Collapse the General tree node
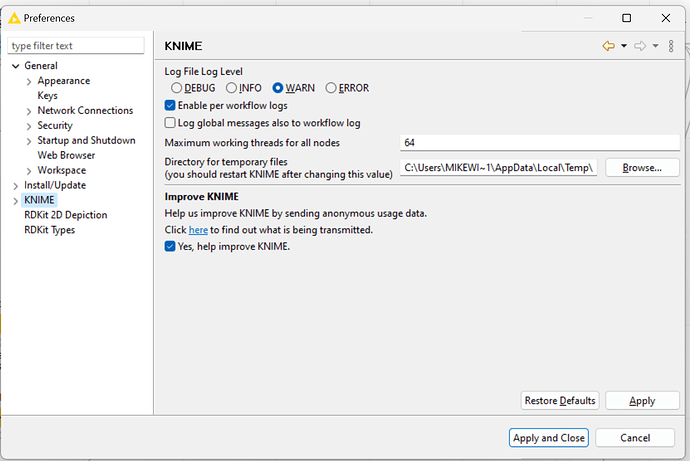The height and width of the screenshot is (461, 690). [15, 66]
